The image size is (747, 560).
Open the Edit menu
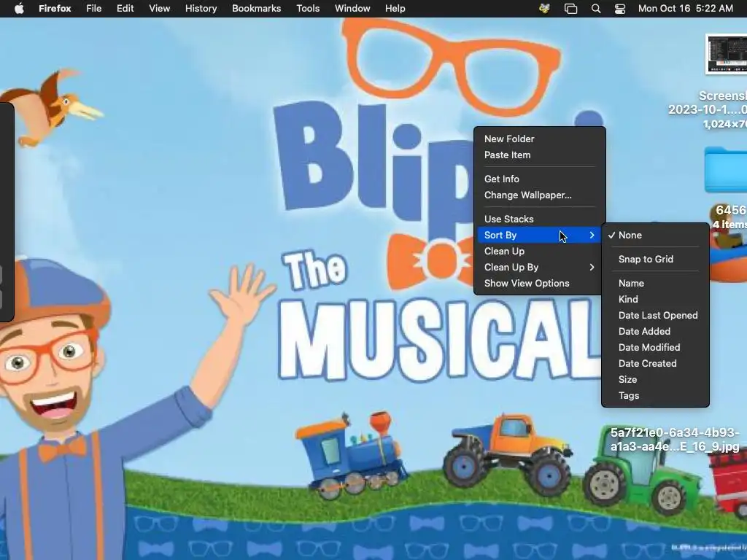(125, 9)
